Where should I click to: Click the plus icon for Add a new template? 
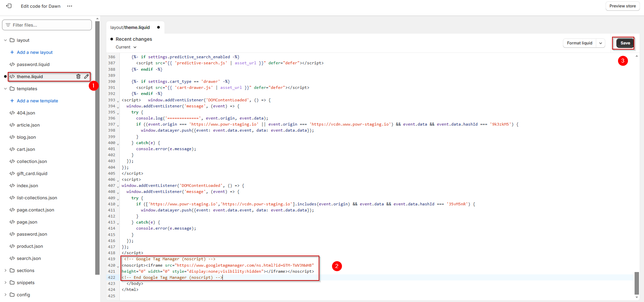pos(12,101)
